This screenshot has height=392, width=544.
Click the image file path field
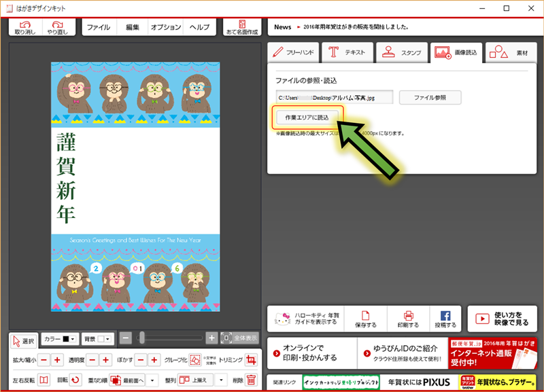tap(334, 98)
